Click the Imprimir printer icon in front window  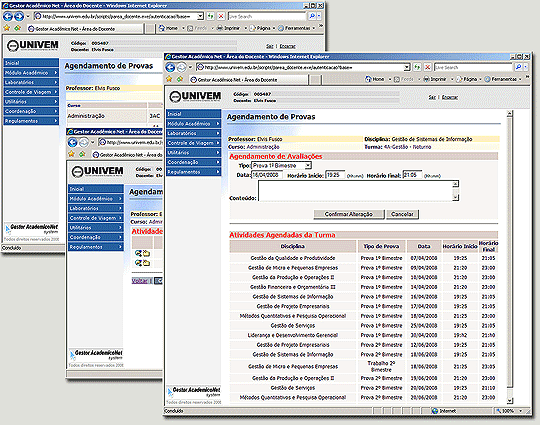(x=426, y=79)
